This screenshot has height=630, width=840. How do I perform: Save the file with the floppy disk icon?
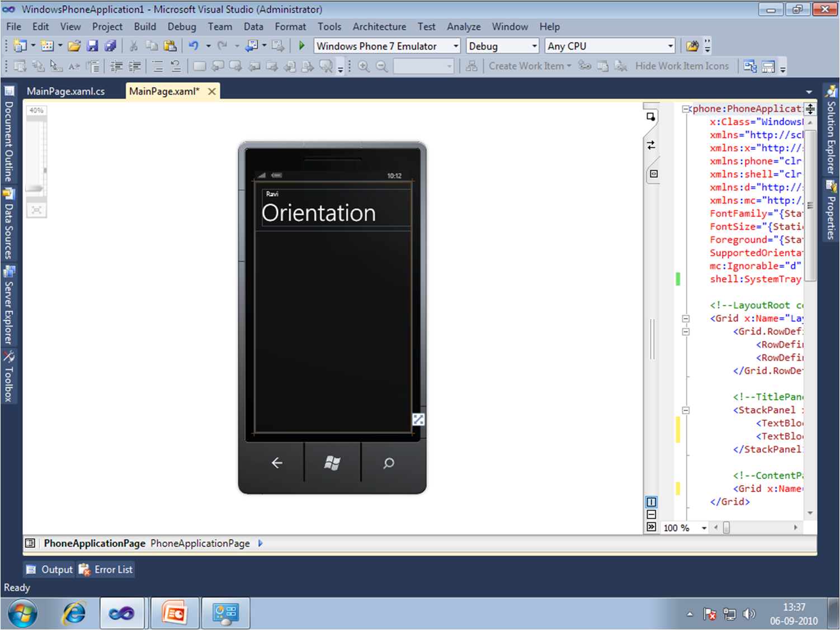click(92, 46)
